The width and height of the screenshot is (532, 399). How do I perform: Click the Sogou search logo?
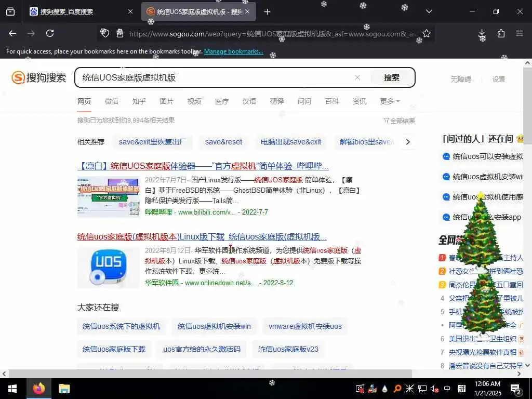tap(38, 77)
